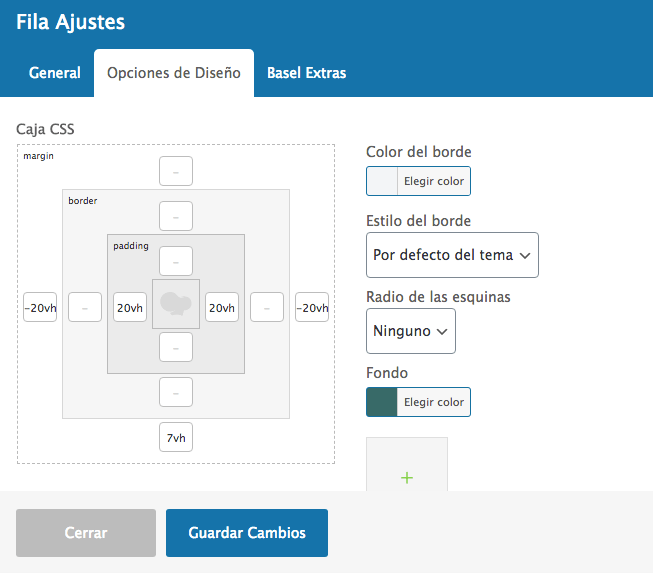Click the padding-right field showing 20vh
The height and width of the screenshot is (573, 653).
point(222,307)
